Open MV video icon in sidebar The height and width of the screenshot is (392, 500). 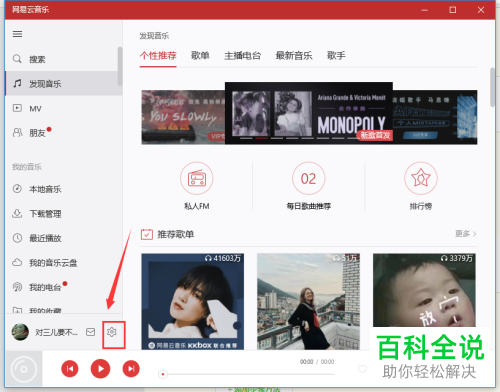pyautogui.click(x=17, y=108)
